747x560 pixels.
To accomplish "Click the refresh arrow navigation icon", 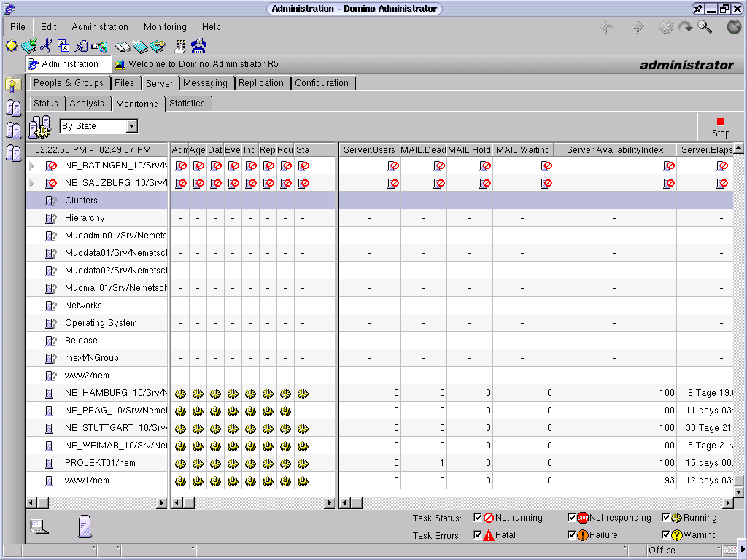I will [686, 27].
